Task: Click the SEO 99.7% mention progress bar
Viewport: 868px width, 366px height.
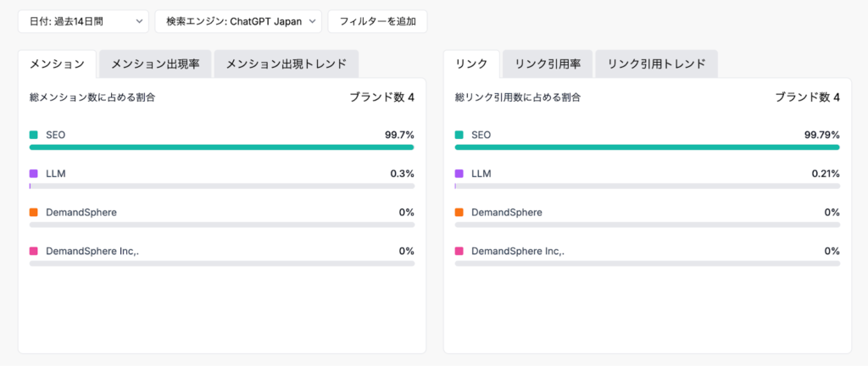Action: (221, 147)
